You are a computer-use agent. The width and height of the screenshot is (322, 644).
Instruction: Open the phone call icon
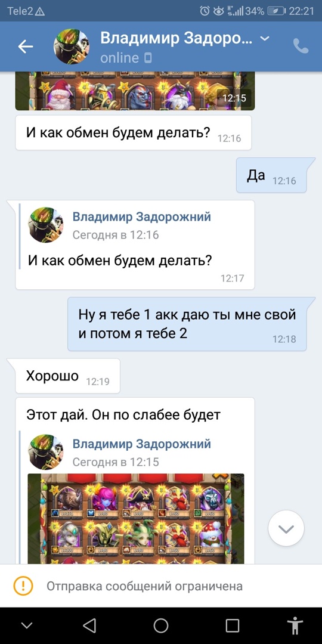click(x=301, y=46)
